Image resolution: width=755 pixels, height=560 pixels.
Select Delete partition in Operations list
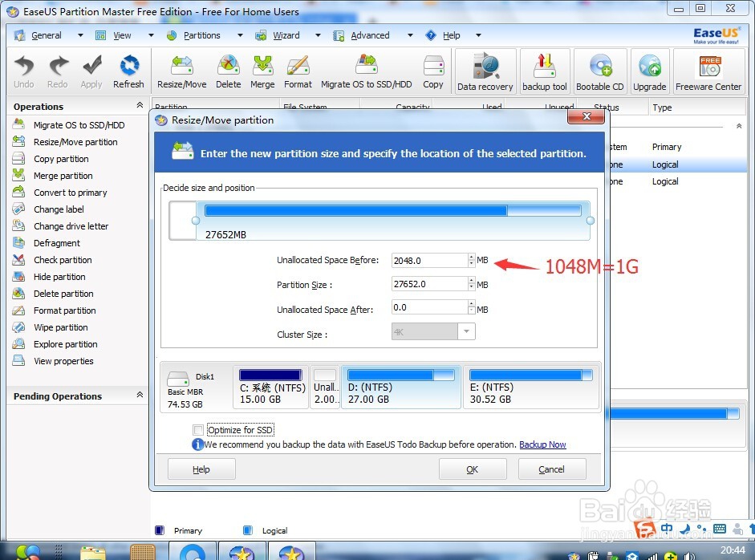click(53, 294)
